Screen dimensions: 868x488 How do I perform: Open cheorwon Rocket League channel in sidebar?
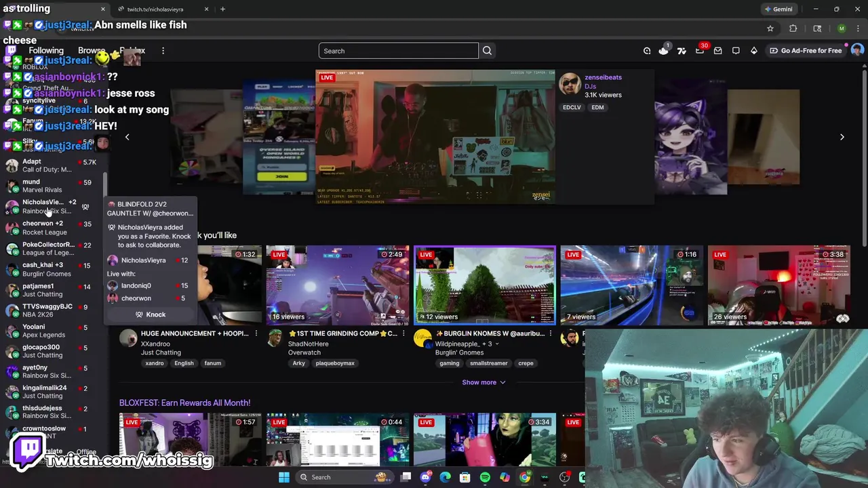pyautogui.click(x=52, y=228)
